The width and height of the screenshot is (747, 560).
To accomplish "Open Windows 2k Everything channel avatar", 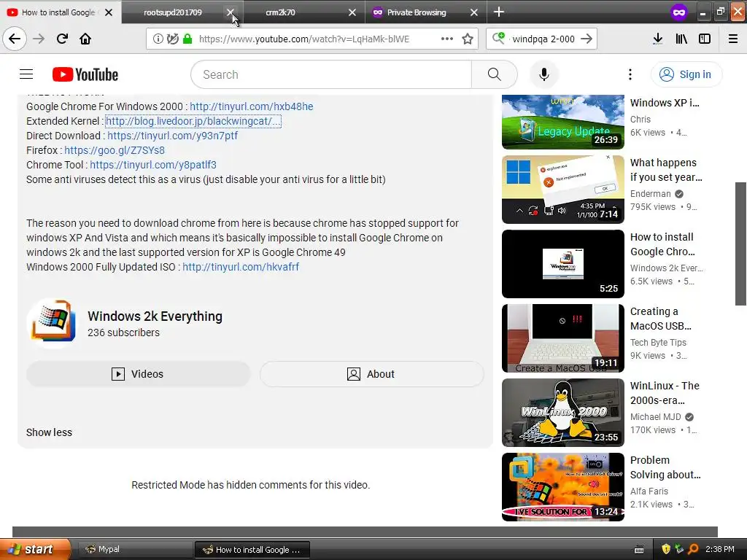I will tap(53, 323).
